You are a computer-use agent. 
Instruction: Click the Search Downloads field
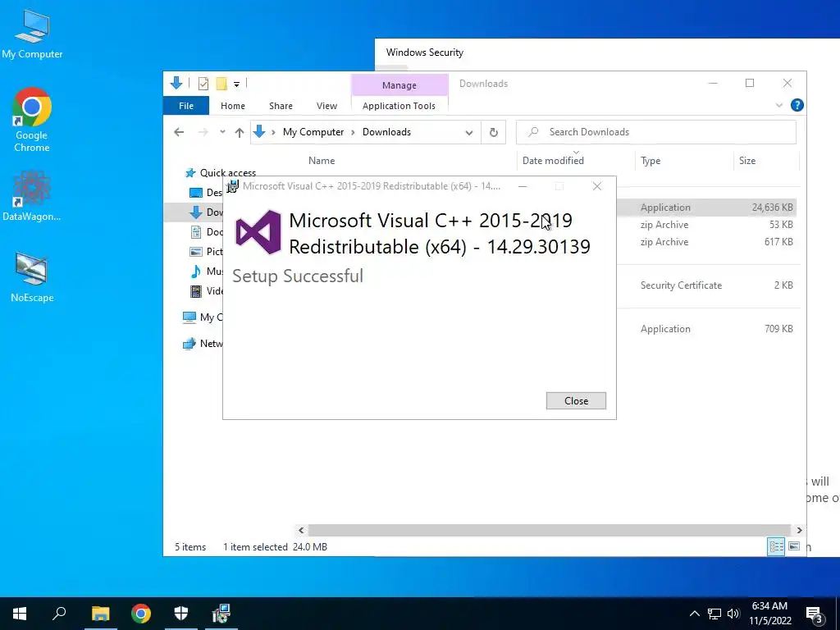656,132
